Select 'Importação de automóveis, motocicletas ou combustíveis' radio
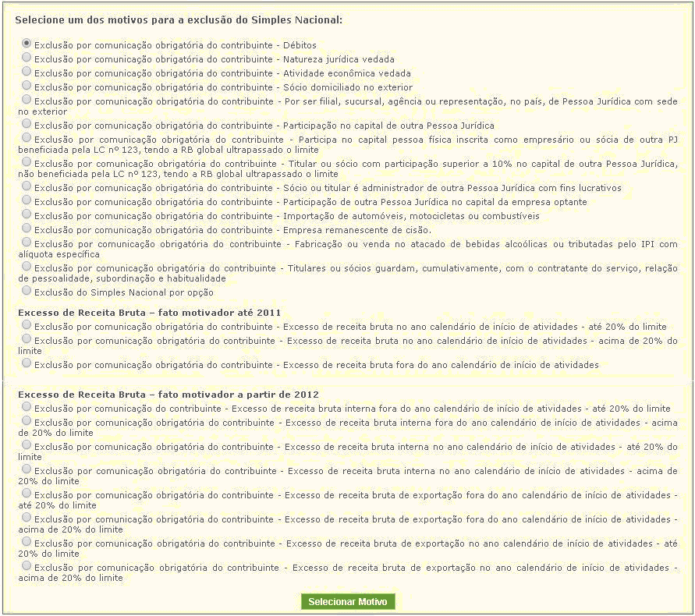This screenshot has width=695, height=616. [27, 214]
